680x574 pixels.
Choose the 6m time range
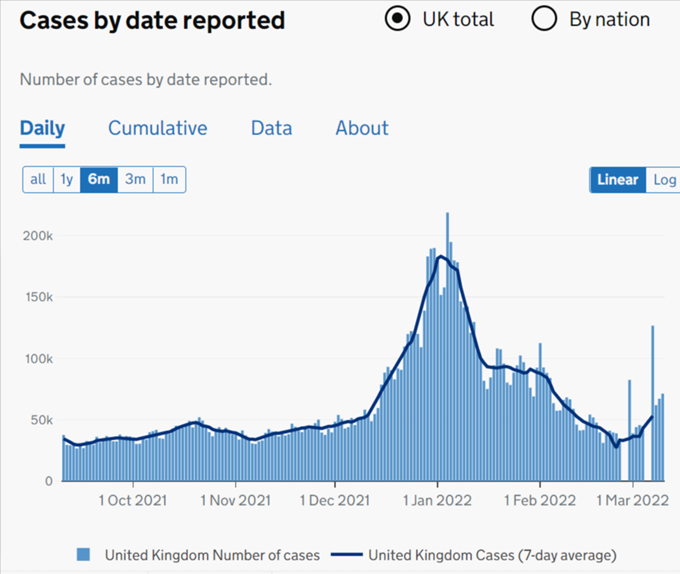click(99, 180)
